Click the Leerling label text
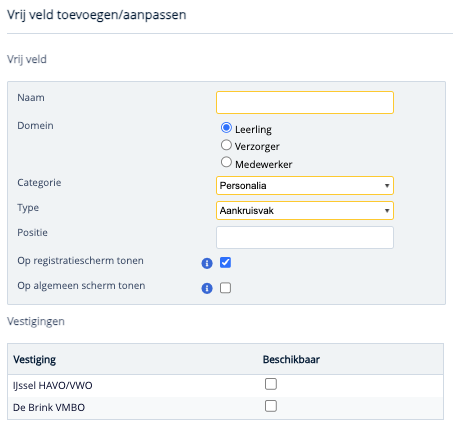The width and height of the screenshot is (453, 430). point(253,130)
